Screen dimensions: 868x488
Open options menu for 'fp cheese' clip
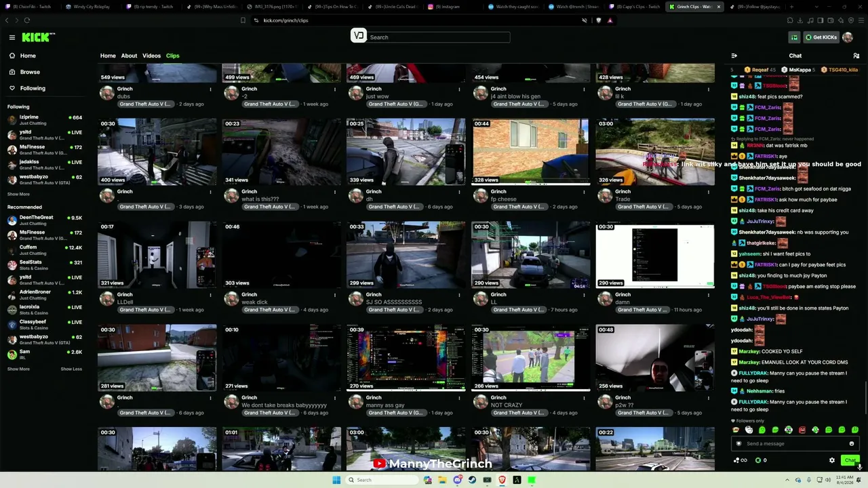(584, 192)
